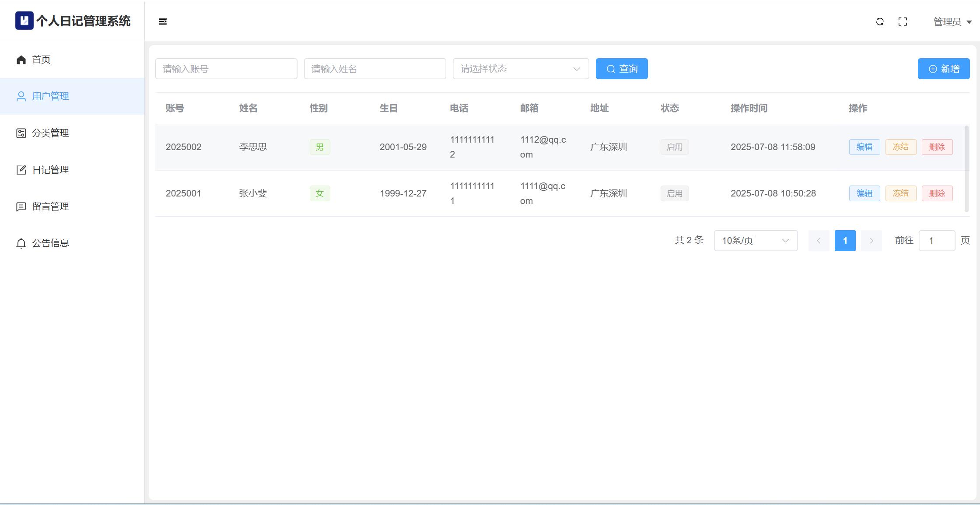Screen dimensions: 980x505
Task: Delete user 张小斐 with 删除 button
Action: [x=937, y=193]
